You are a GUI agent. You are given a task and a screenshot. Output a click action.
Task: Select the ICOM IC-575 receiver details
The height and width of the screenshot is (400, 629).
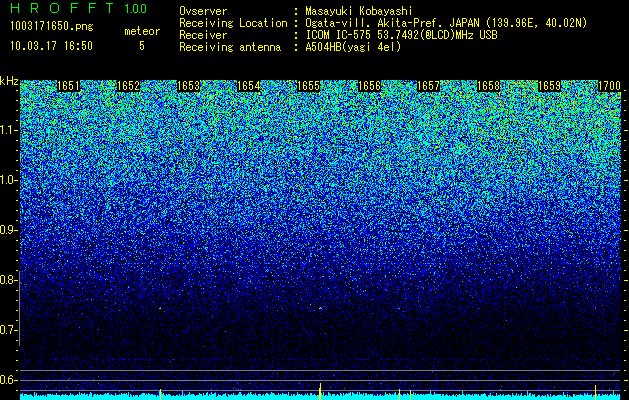click(401, 35)
